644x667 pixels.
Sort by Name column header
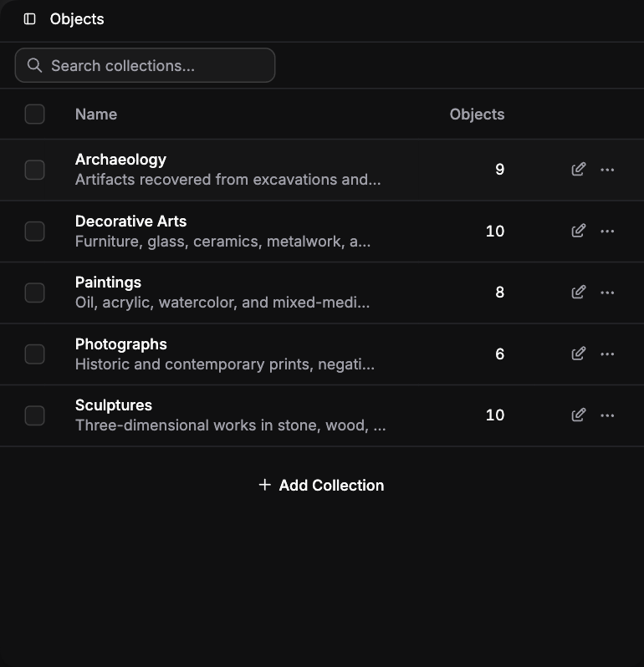click(96, 115)
